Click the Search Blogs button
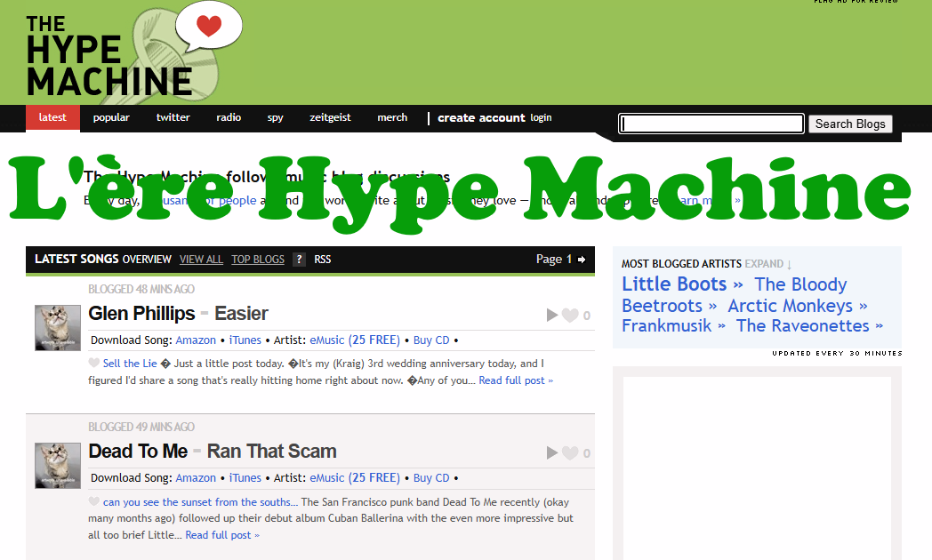The width and height of the screenshot is (932, 560). [x=850, y=124]
